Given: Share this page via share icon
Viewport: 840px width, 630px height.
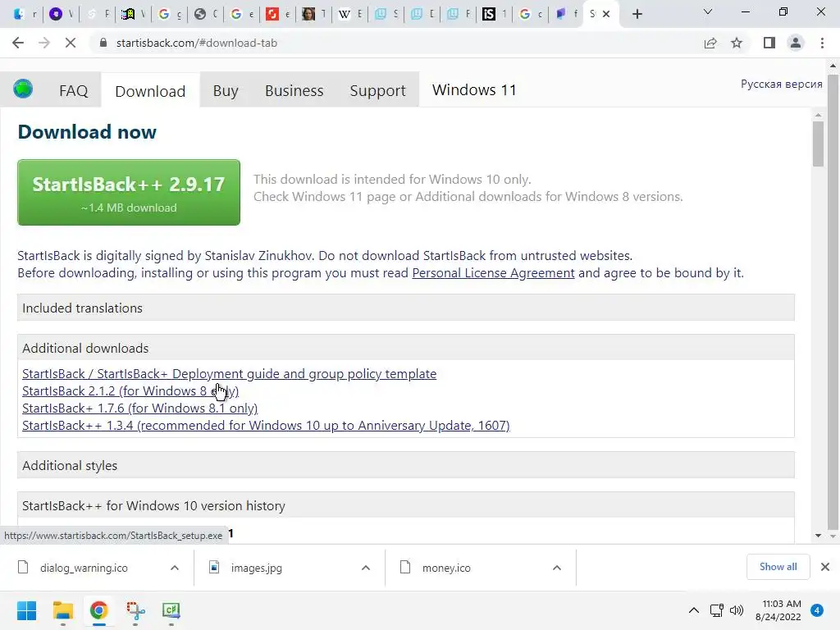Looking at the screenshot, I should pos(710,43).
